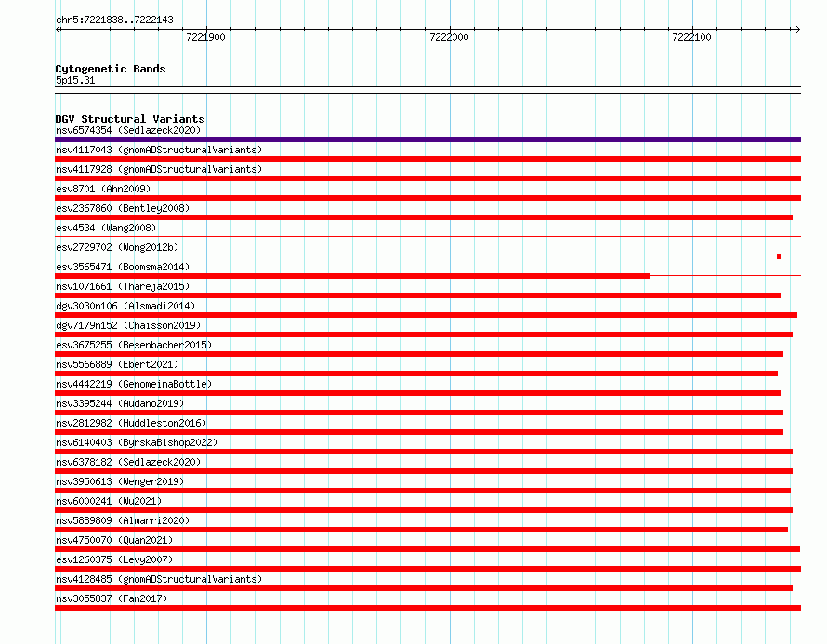Click nsv5566889 (Ebert2021) label
The height and width of the screenshot is (644, 827).
pyautogui.click(x=117, y=364)
